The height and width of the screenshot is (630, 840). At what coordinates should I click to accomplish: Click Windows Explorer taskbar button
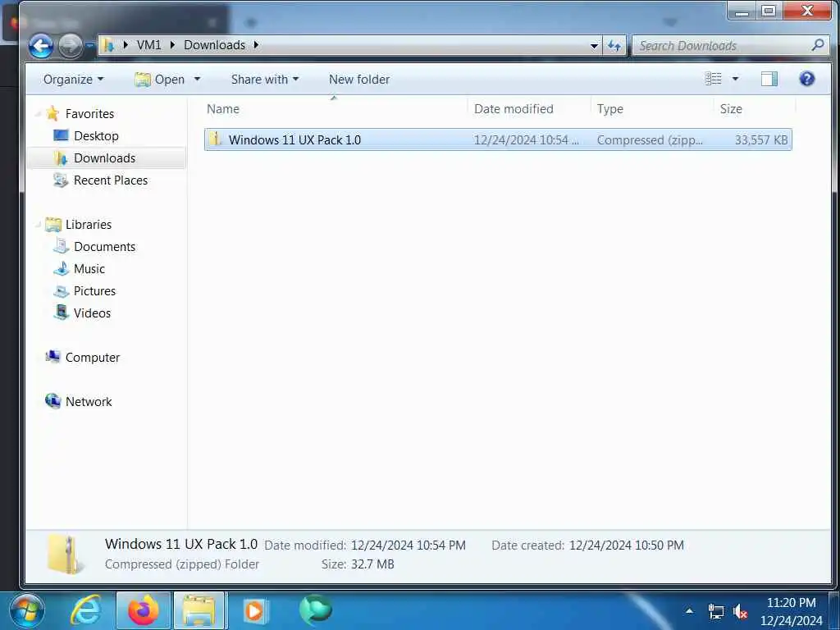pos(199,610)
